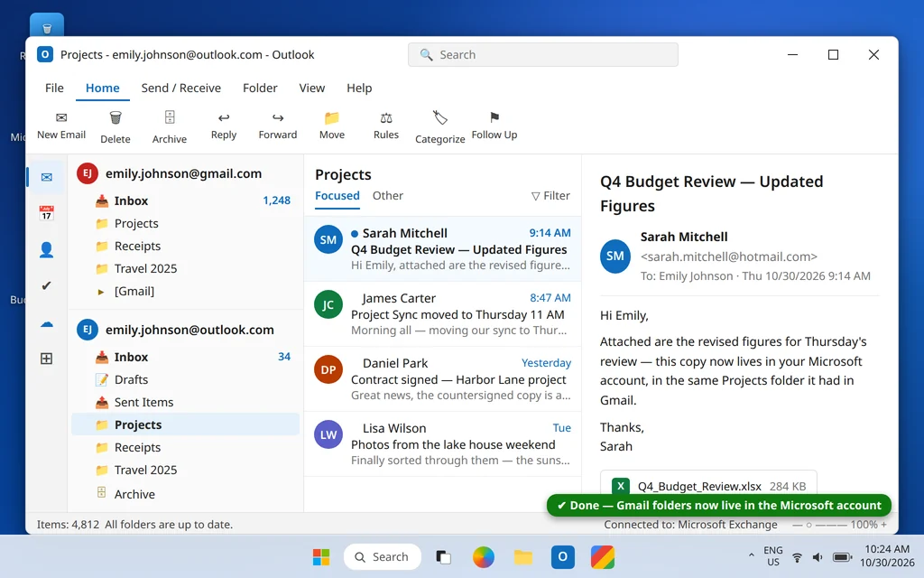Open James Carter's Project Sync email

(x=442, y=313)
